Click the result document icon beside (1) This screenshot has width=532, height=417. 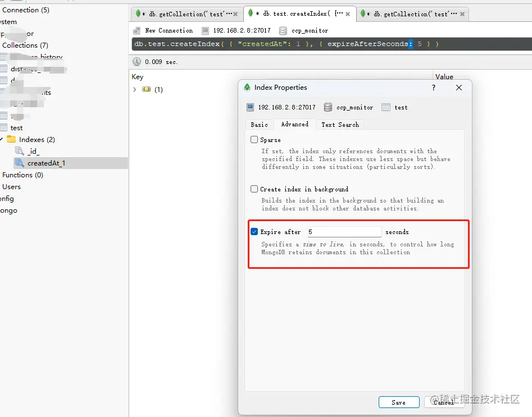pos(146,89)
